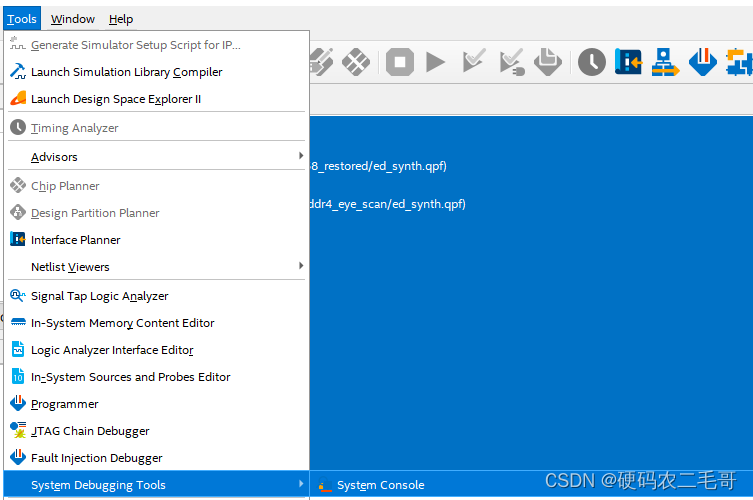This screenshot has height=500, width=753.
Task: Click the Timing Analyzer clock icon in menu
Action: (x=18, y=127)
